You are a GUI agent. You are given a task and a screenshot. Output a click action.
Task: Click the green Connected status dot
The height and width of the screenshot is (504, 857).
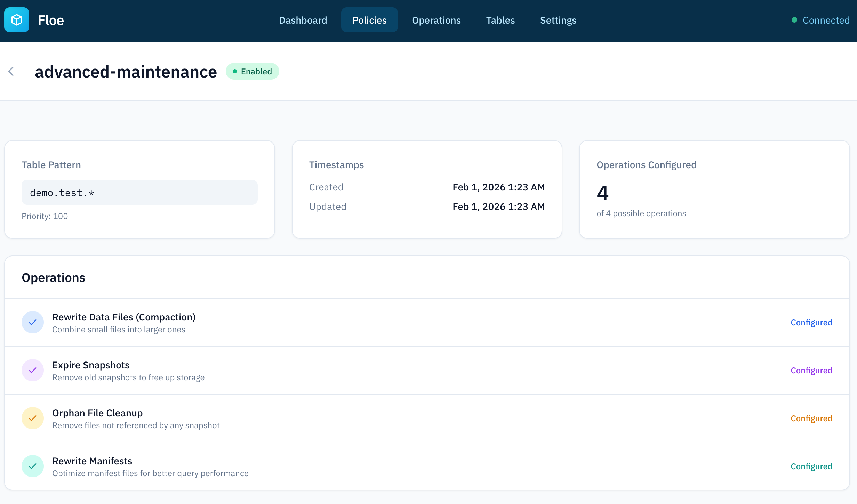click(x=794, y=20)
